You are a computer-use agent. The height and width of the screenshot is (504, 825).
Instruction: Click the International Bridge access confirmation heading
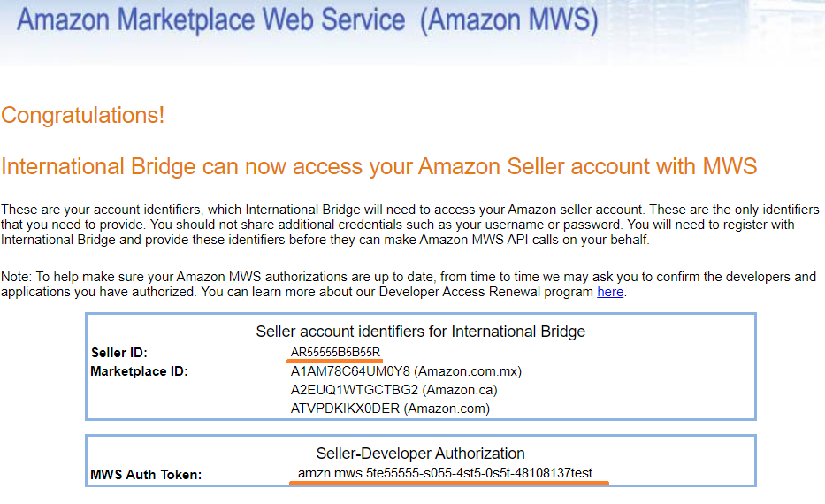pyautogui.click(x=378, y=166)
